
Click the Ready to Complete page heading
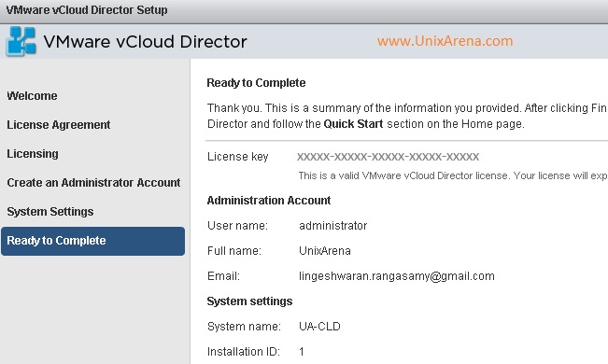coord(256,83)
